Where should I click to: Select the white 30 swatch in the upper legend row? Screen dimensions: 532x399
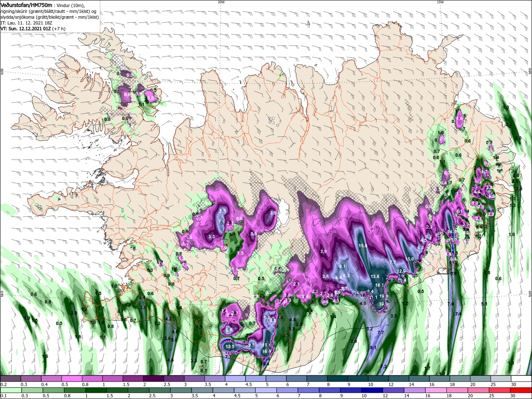pos(522,379)
